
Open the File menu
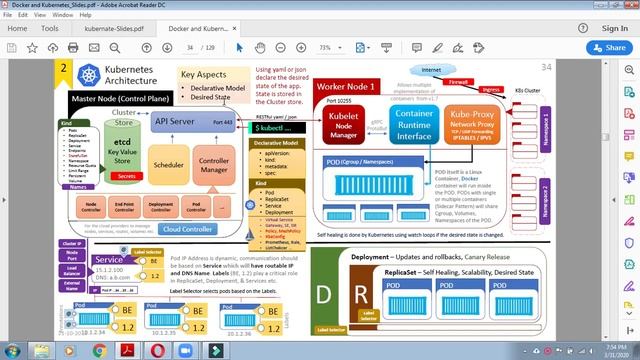tap(7, 15)
